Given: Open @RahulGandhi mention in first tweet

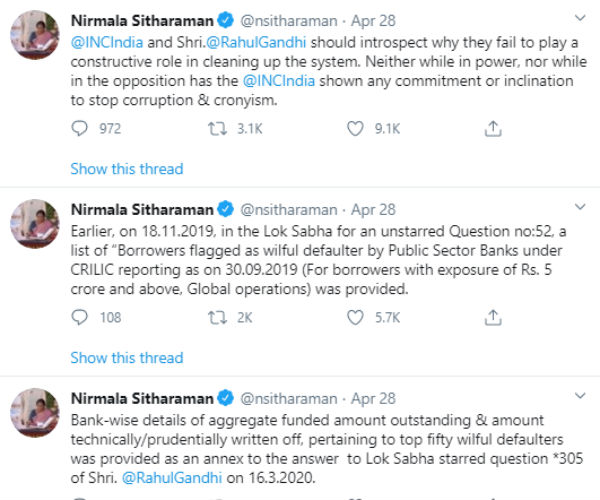Looking at the screenshot, I should [256, 42].
